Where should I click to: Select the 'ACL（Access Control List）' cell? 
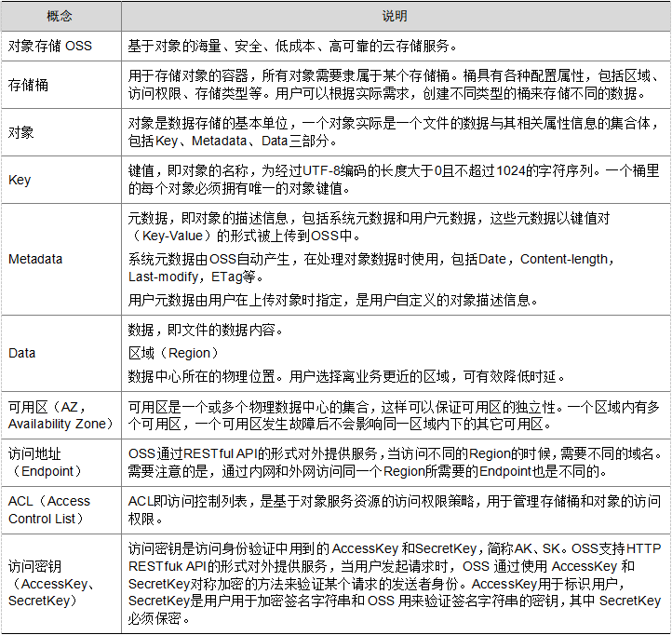[x=60, y=510]
